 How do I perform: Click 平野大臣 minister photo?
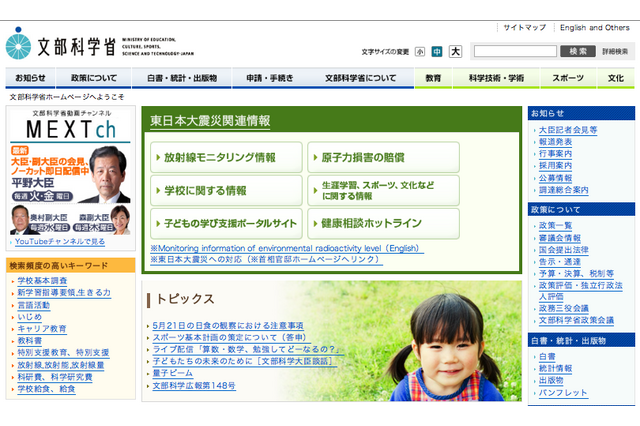click(x=108, y=175)
